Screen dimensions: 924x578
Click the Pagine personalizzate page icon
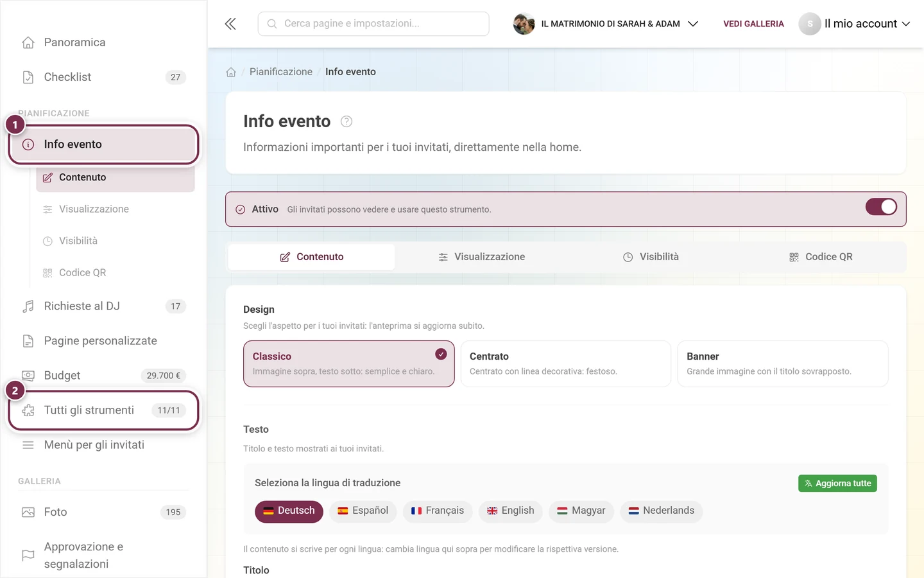[28, 341]
